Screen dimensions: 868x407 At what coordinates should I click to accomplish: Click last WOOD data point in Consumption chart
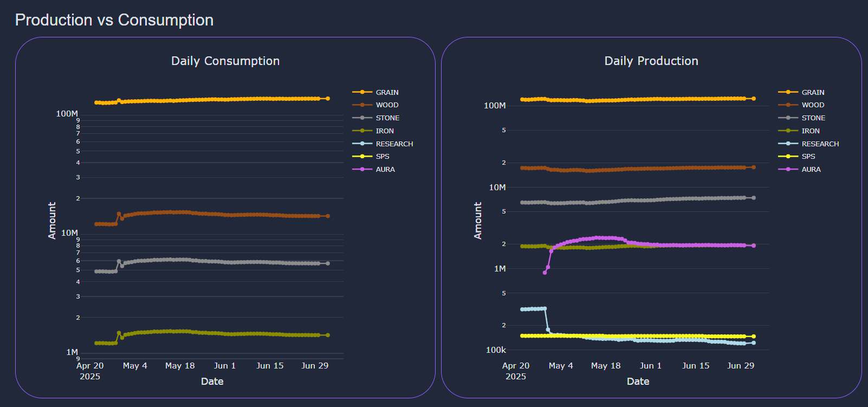point(328,216)
